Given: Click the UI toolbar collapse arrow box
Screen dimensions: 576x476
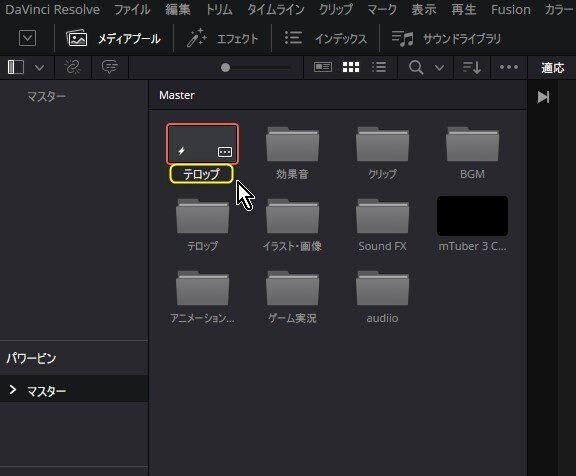Looking at the screenshot, I should (27, 38).
